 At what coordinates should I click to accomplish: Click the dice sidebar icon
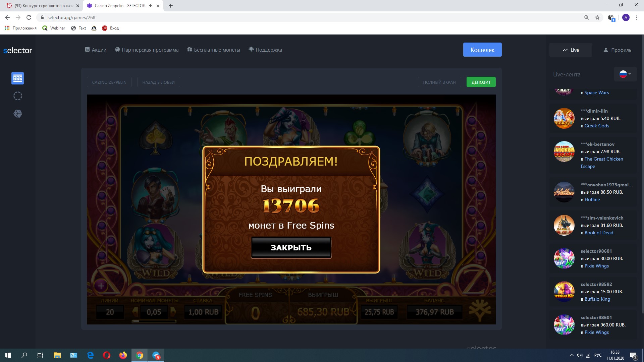tap(17, 114)
